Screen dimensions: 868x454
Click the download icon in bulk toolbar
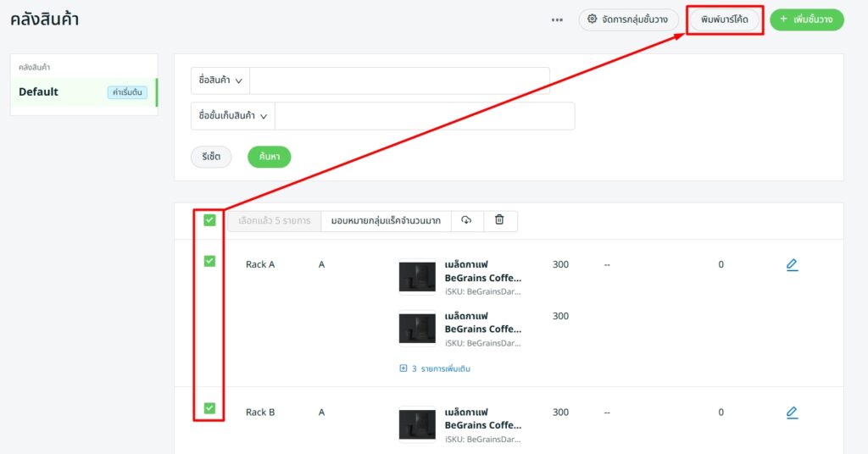click(466, 220)
